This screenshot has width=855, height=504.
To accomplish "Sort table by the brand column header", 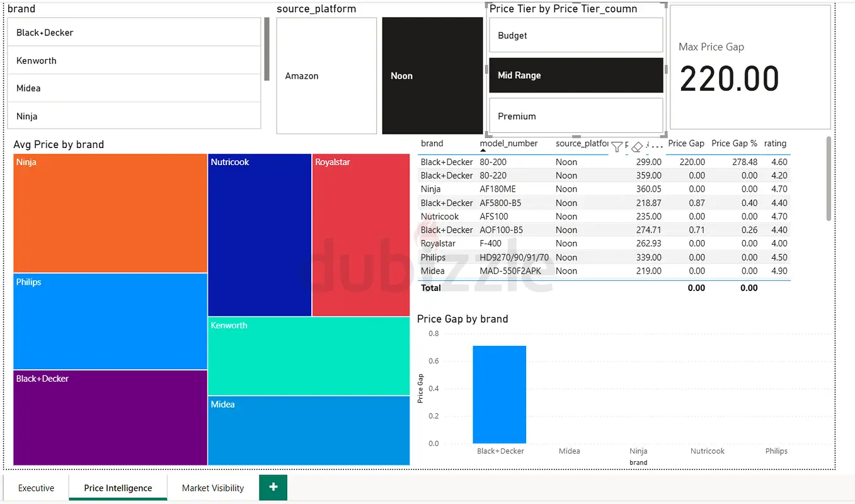I will click(x=432, y=144).
